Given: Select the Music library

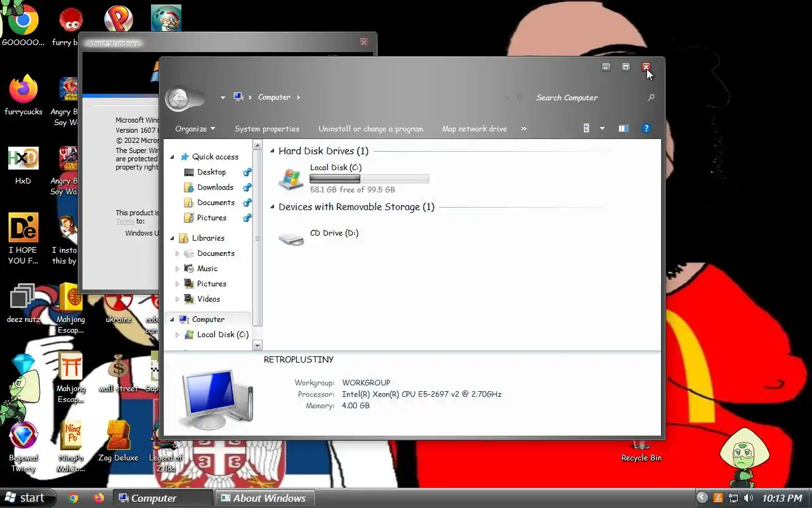Looking at the screenshot, I should coord(207,269).
